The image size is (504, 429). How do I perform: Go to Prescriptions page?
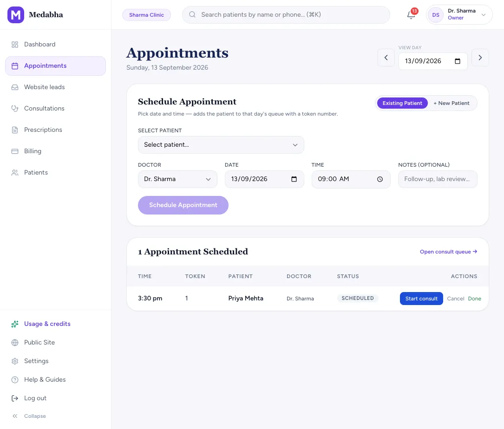tap(56, 130)
